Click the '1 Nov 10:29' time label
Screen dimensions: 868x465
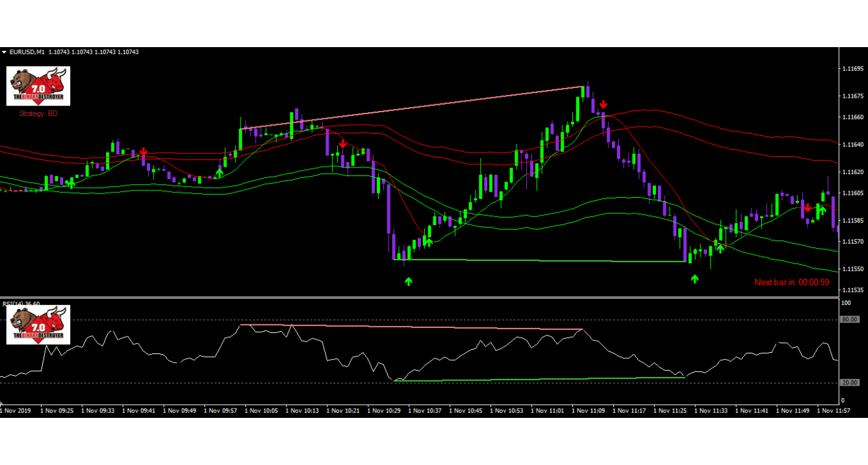pos(385,410)
